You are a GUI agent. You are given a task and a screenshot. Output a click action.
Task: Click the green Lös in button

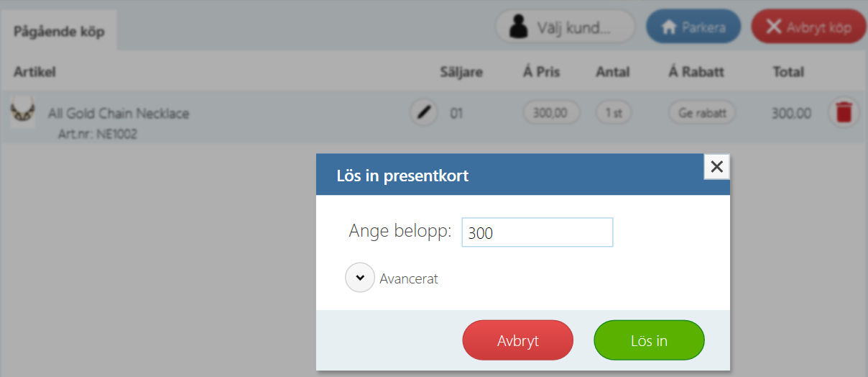point(650,340)
